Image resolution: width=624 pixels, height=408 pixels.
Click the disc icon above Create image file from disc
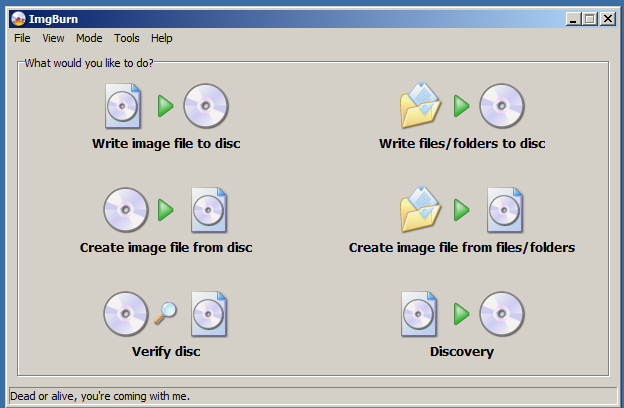(x=126, y=210)
